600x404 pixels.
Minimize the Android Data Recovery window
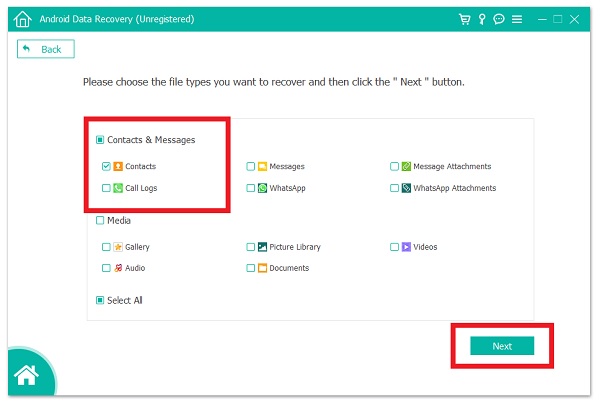[542, 19]
